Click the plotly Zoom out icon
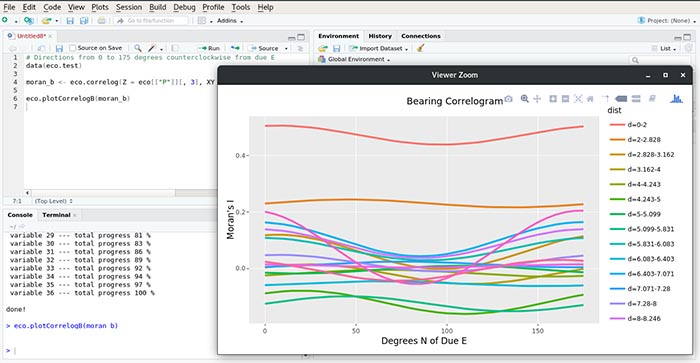700x363 pixels. pos(565,99)
